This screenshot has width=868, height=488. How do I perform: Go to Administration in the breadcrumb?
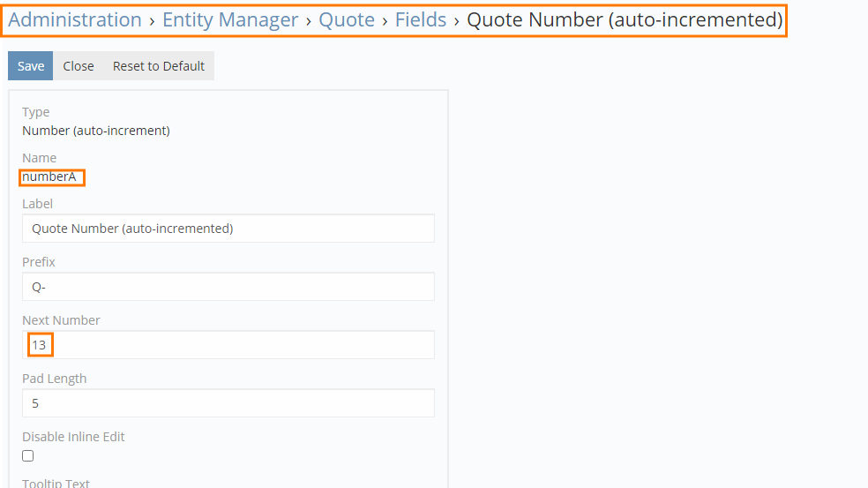click(x=75, y=20)
